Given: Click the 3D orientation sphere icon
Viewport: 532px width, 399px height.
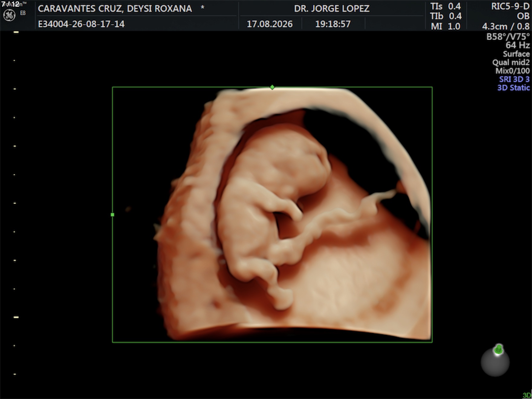Looking at the screenshot, I should [x=495, y=362].
